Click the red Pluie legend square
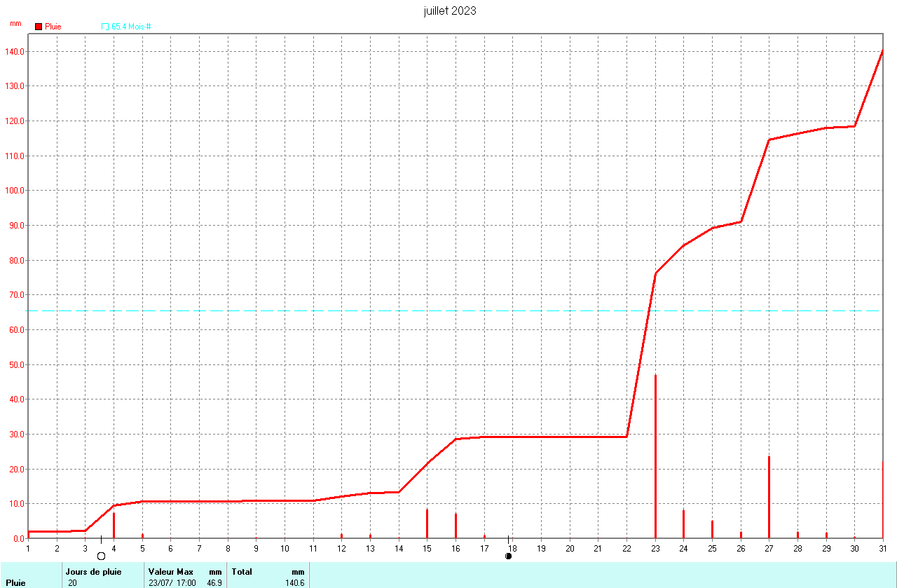 tap(39, 27)
